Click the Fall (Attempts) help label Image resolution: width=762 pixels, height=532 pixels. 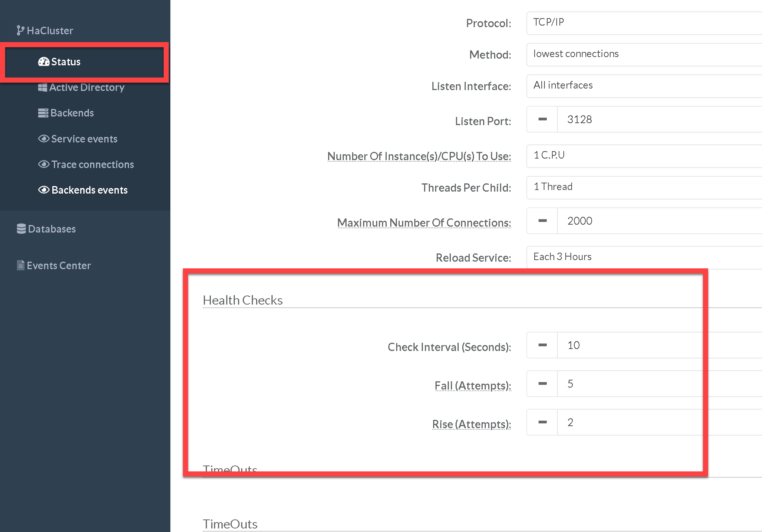(x=472, y=386)
